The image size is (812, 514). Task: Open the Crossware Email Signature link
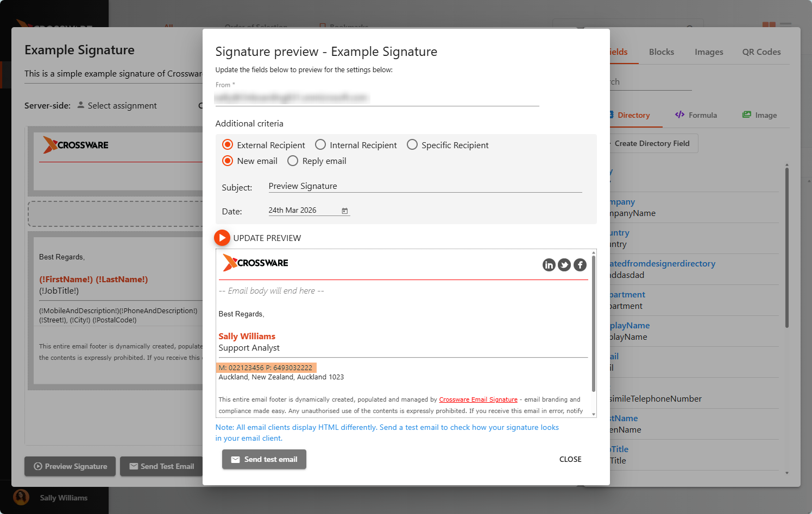(x=478, y=399)
